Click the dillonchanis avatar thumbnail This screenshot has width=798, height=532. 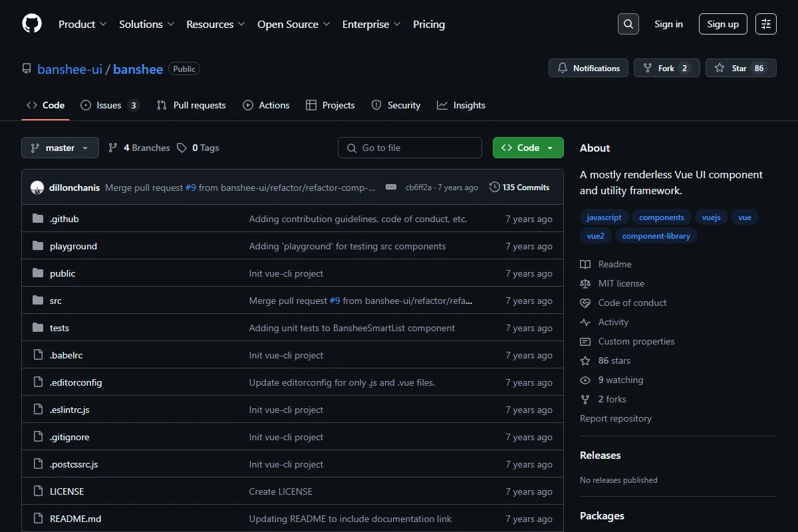pyautogui.click(x=37, y=188)
